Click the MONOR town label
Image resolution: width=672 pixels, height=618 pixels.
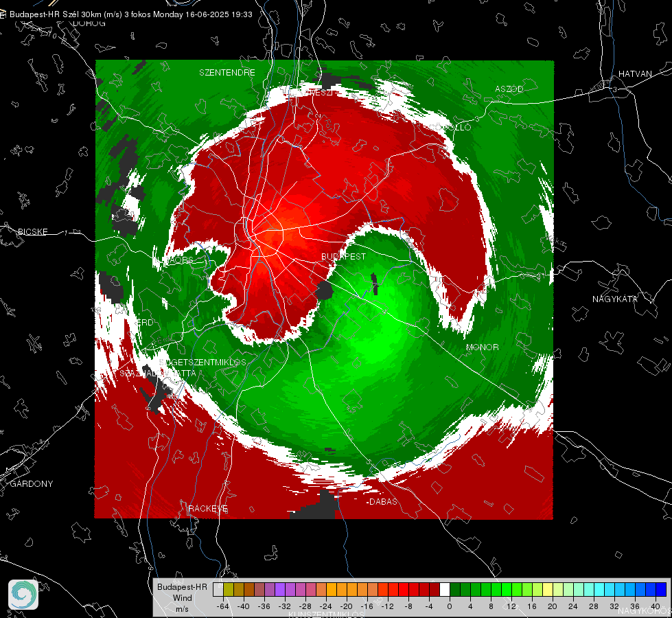482,347
